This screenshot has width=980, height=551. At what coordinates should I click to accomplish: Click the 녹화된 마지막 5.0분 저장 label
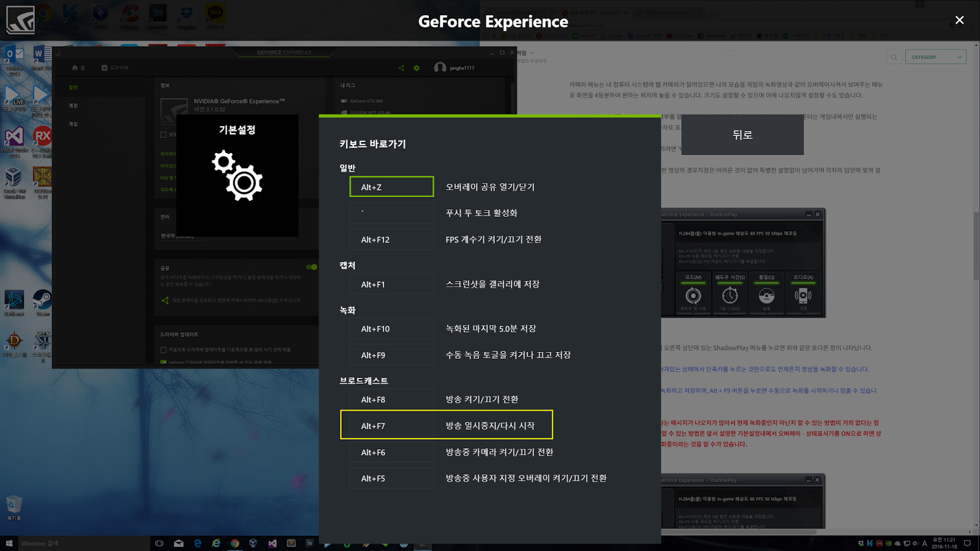[491, 329]
